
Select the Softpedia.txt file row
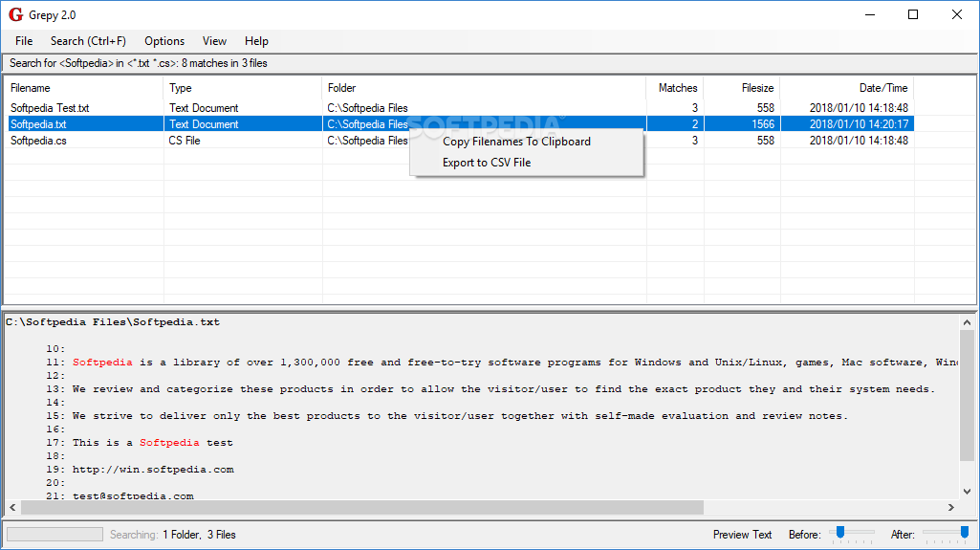[x=460, y=124]
